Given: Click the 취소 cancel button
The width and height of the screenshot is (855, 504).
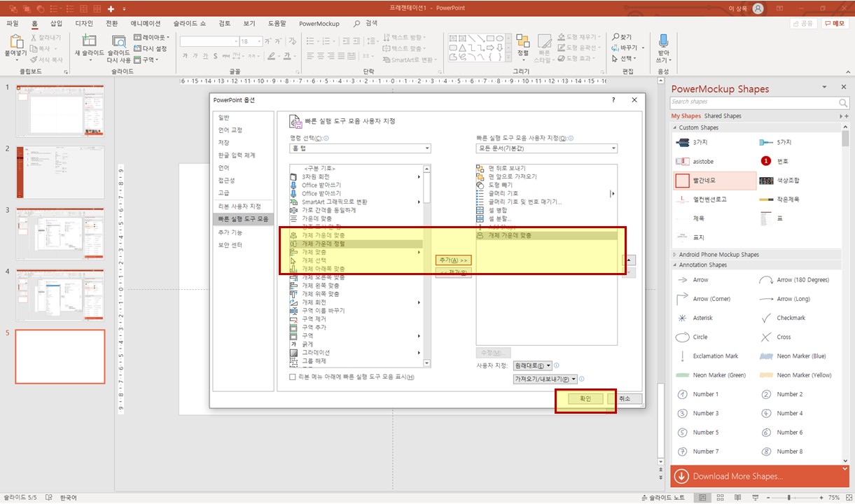Looking at the screenshot, I should [x=625, y=398].
